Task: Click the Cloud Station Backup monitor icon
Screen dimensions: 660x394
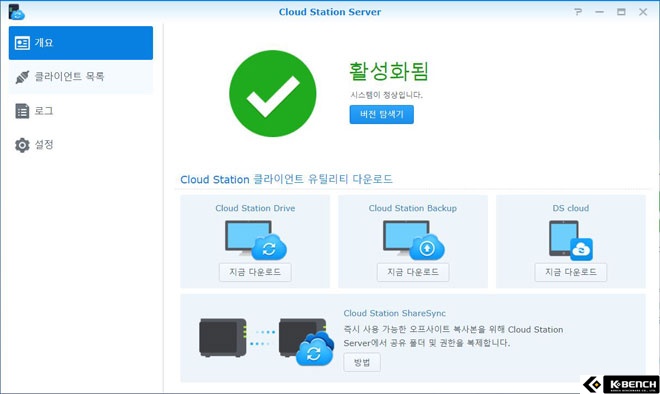Action: click(413, 240)
